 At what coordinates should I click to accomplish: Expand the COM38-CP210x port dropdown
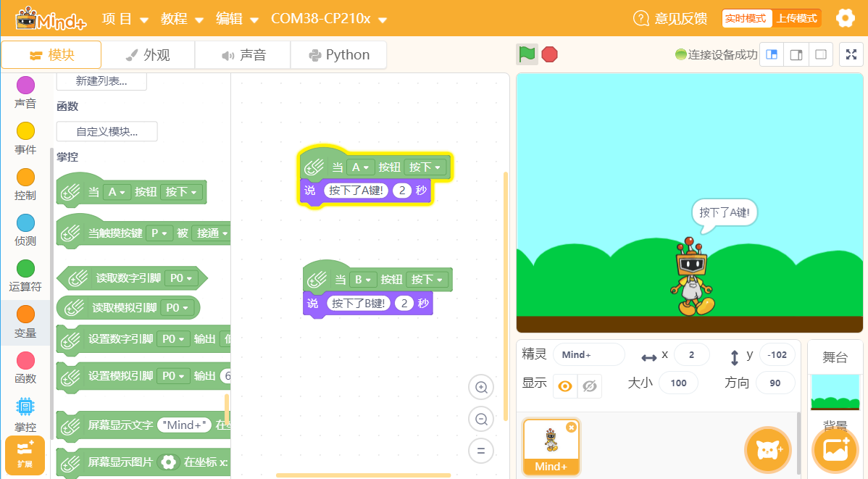pyautogui.click(x=329, y=19)
